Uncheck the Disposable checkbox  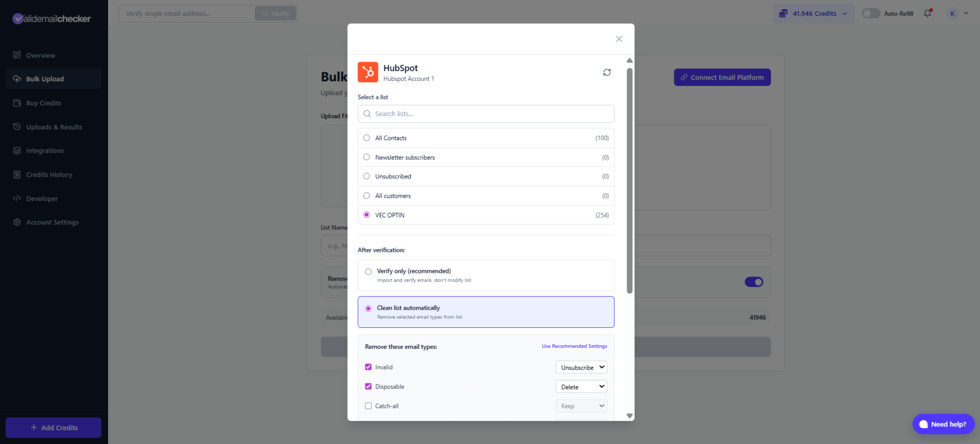[x=368, y=386]
